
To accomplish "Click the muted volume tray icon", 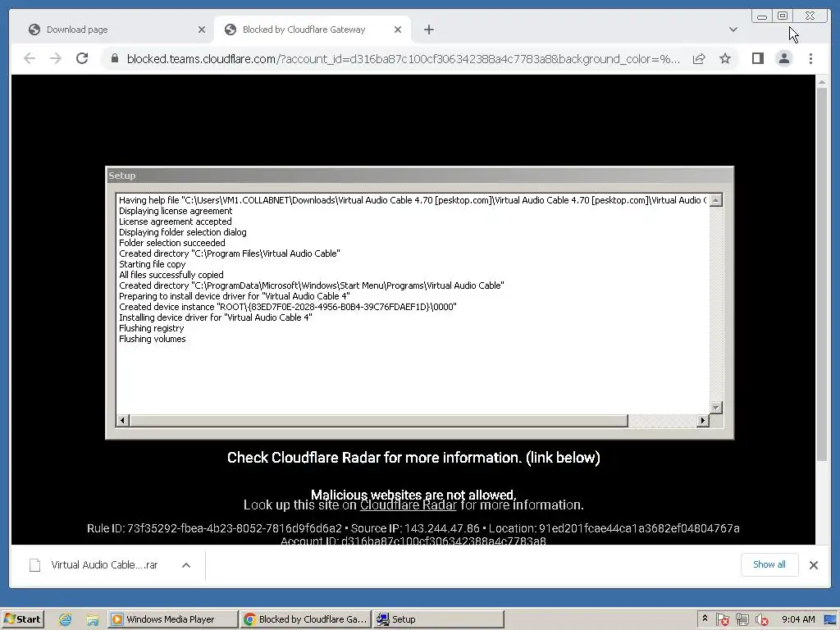I will coord(761,619).
